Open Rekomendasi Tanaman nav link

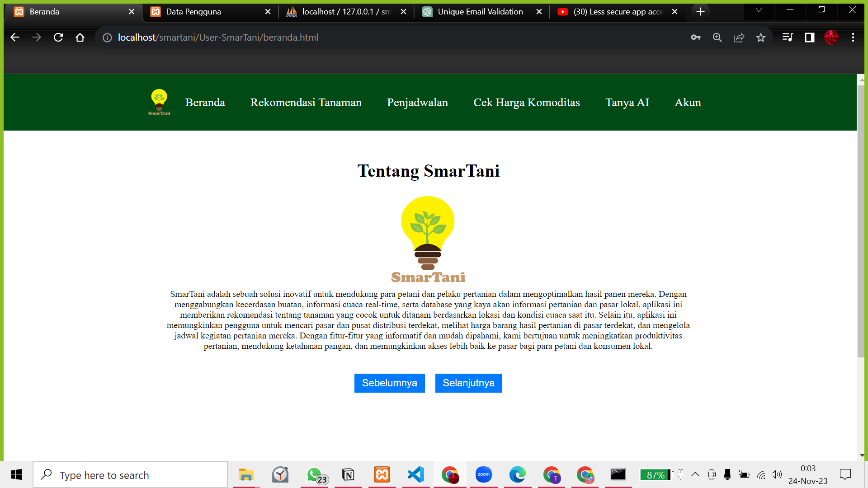point(306,103)
